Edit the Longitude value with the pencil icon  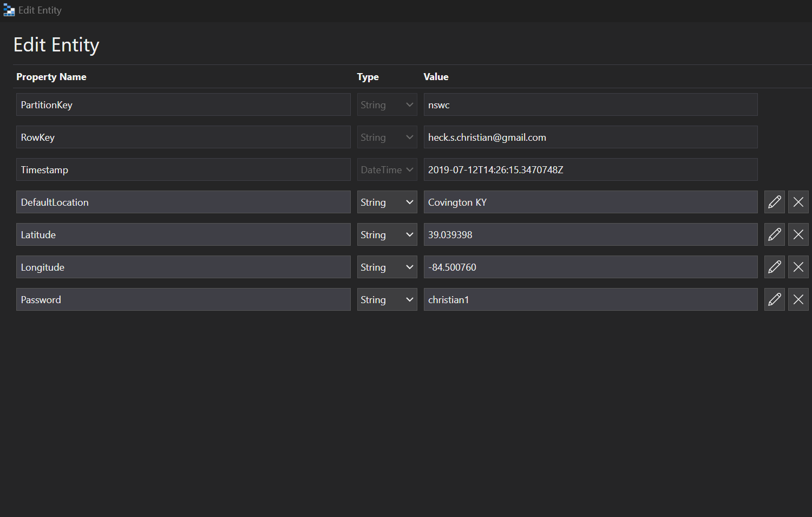point(775,267)
